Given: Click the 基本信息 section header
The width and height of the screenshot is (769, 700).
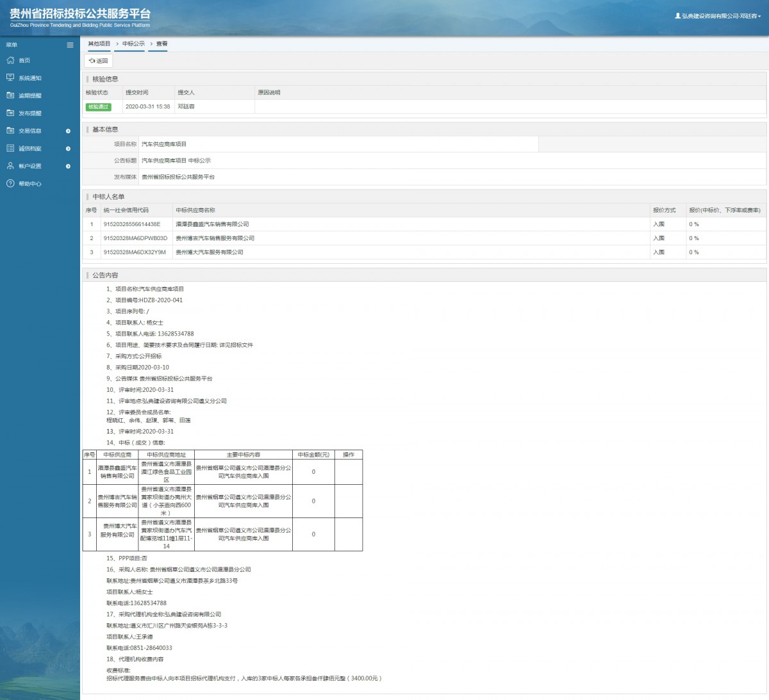Looking at the screenshot, I should pyautogui.click(x=105, y=129).
